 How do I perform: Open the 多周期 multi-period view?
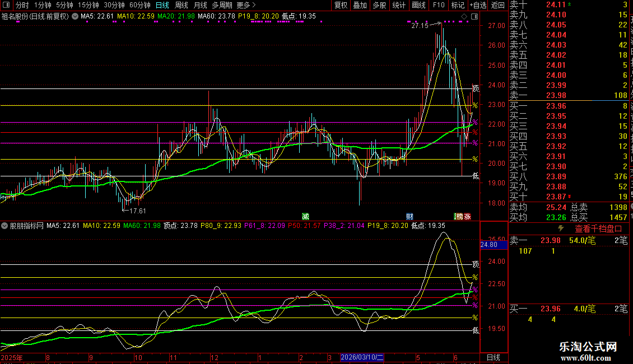(222, 5)
